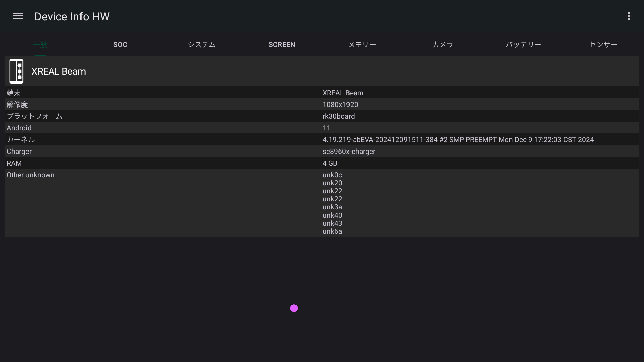Switch to the SOC tab
This screenshot has height=362, width=644.
click(120, 45)
